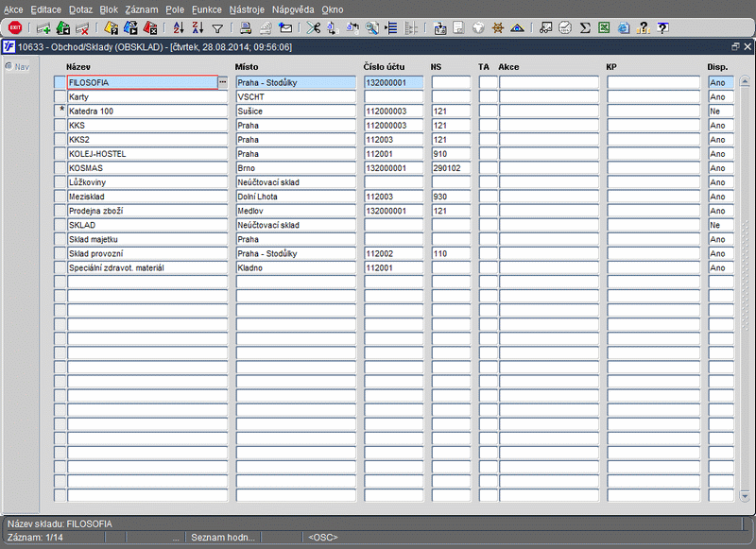Select the Lůžkoviny name cell
The height and width of the screenshot is (549, 756).
[147, 182]
